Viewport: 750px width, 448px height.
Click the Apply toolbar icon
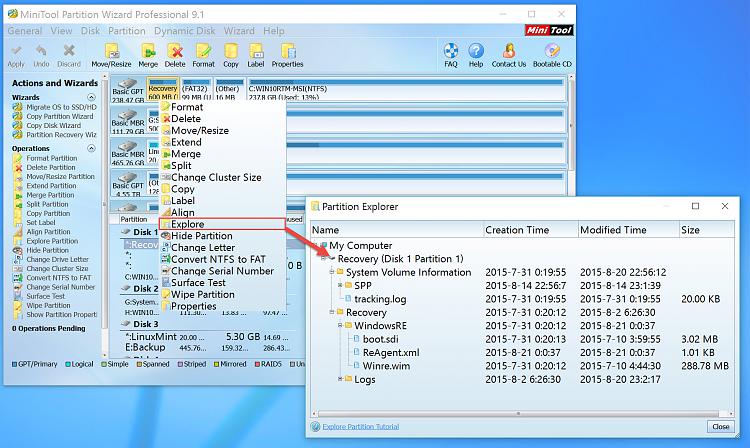tap(16, 55)
